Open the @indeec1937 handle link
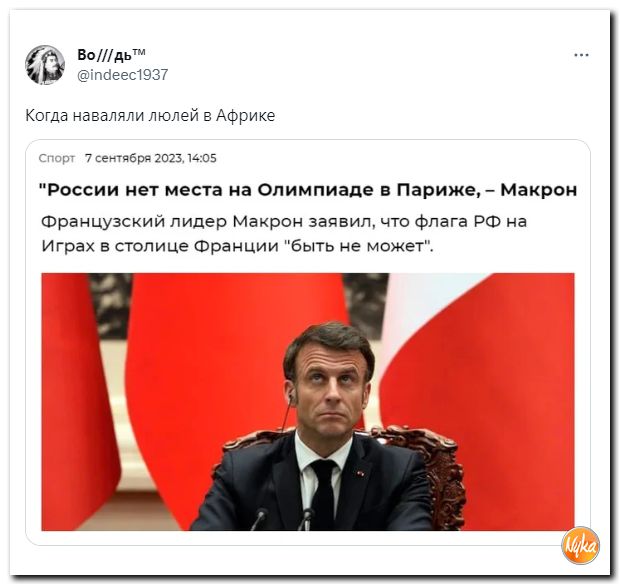The width and height of the screenshot is (621, 586). 122,74
